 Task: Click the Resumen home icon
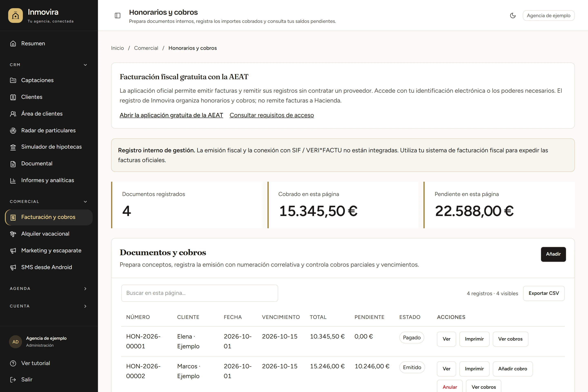tap(13, 43)
